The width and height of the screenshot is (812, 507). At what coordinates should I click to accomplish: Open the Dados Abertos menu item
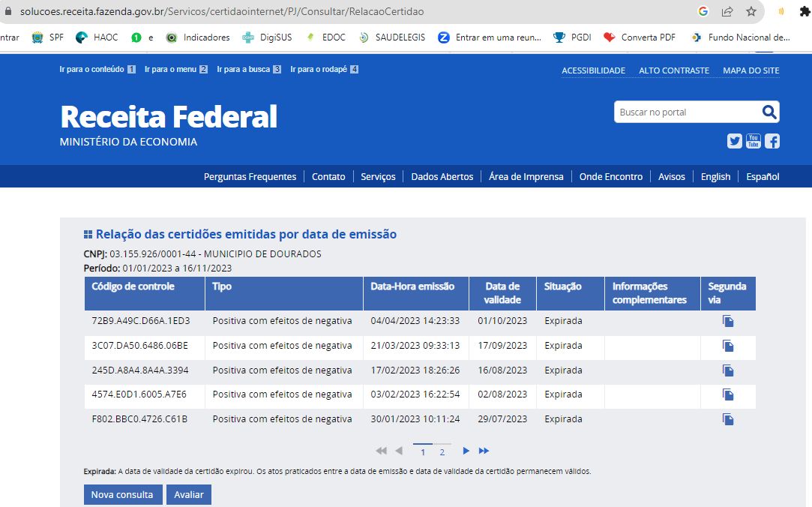[x=442, y=176]
